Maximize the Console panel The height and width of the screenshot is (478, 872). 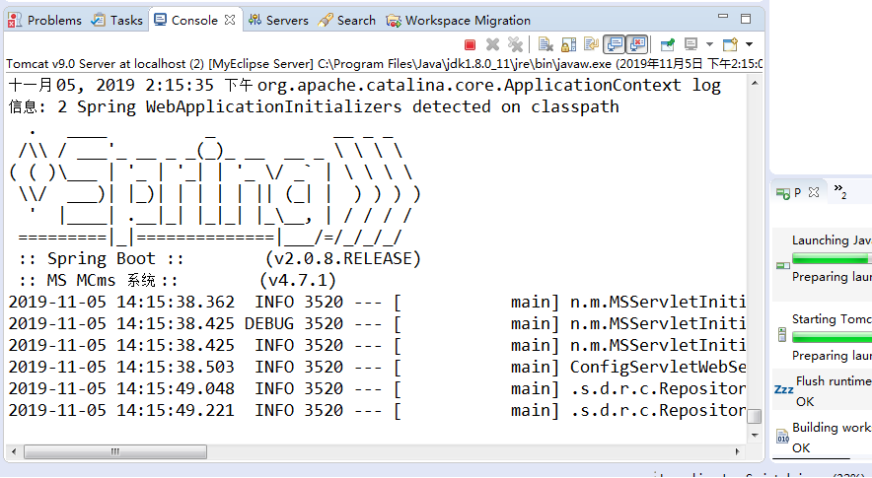[746, 19]
